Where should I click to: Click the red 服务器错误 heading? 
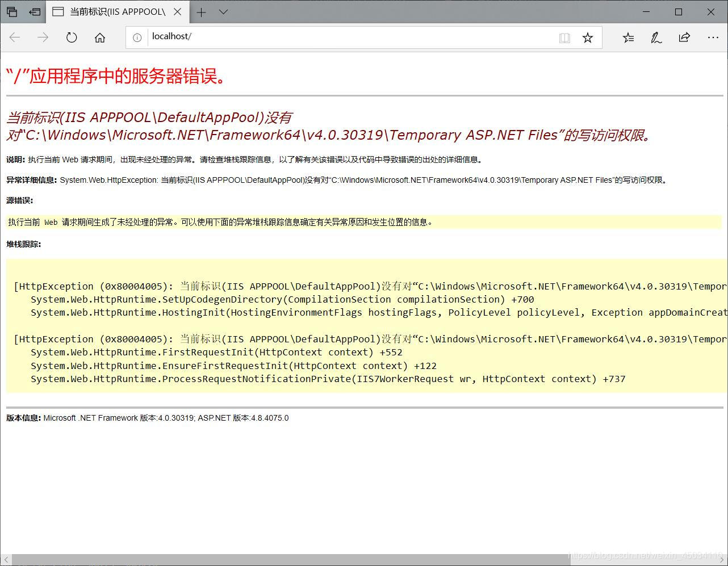coord(117,76)
